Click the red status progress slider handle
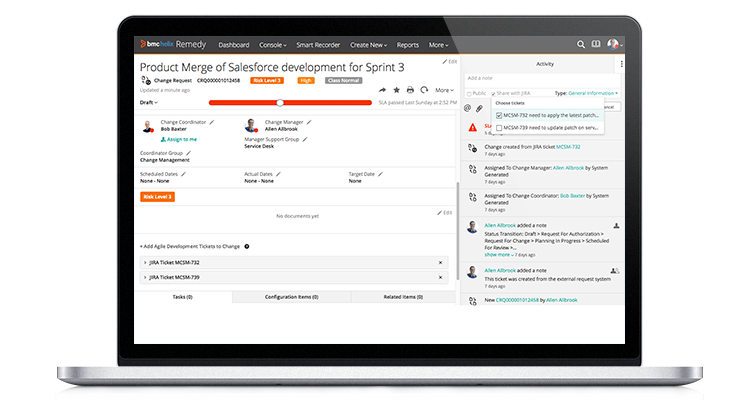750x400 pixels. coord(280,102)
